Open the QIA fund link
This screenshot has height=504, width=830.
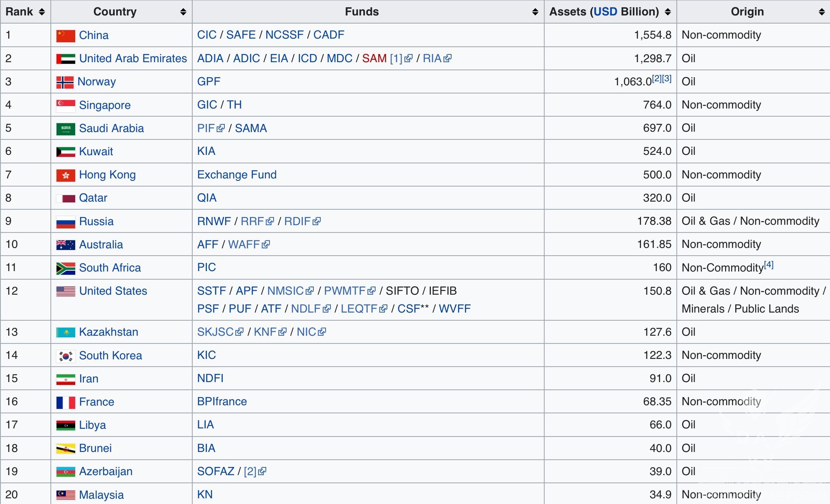(207, 198)
